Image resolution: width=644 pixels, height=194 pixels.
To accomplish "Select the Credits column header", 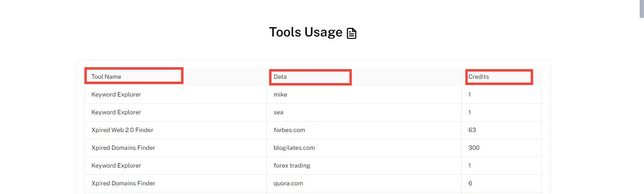I will pyautogui.click(x=502, y=77).
